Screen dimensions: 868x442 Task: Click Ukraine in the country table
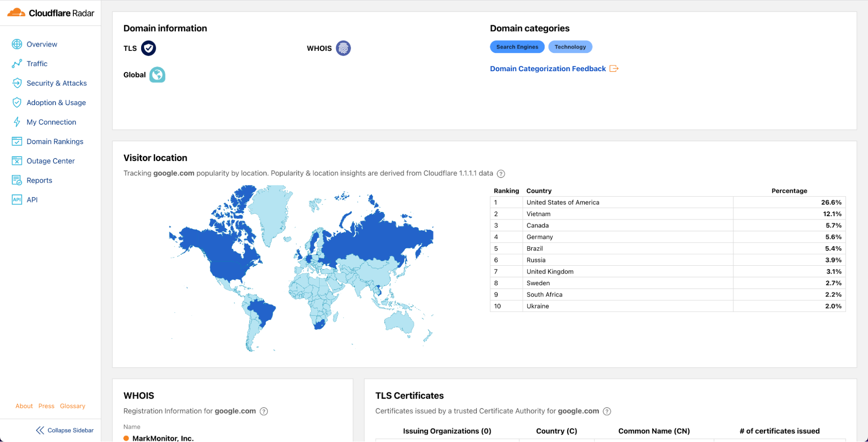click(x=538, y=307)
